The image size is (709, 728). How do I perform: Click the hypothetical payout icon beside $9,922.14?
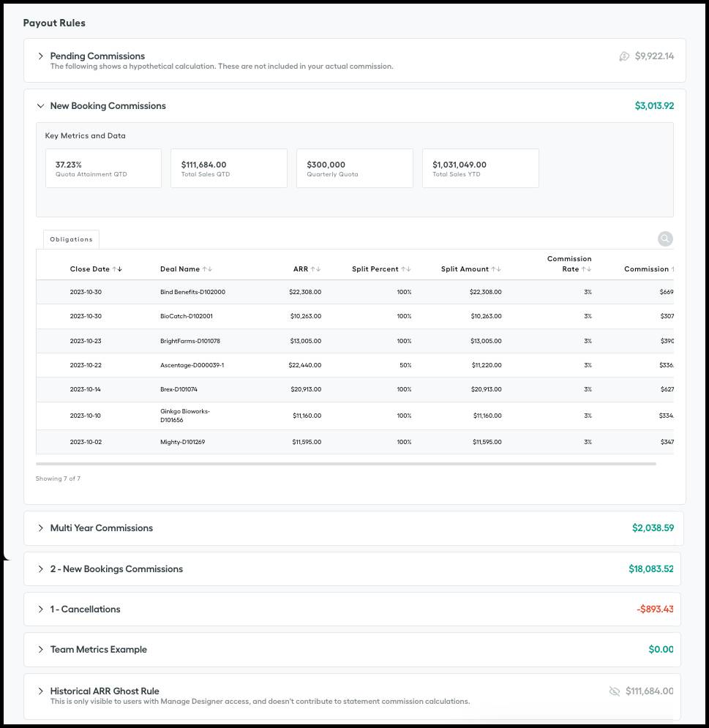[x=624, y=56]
